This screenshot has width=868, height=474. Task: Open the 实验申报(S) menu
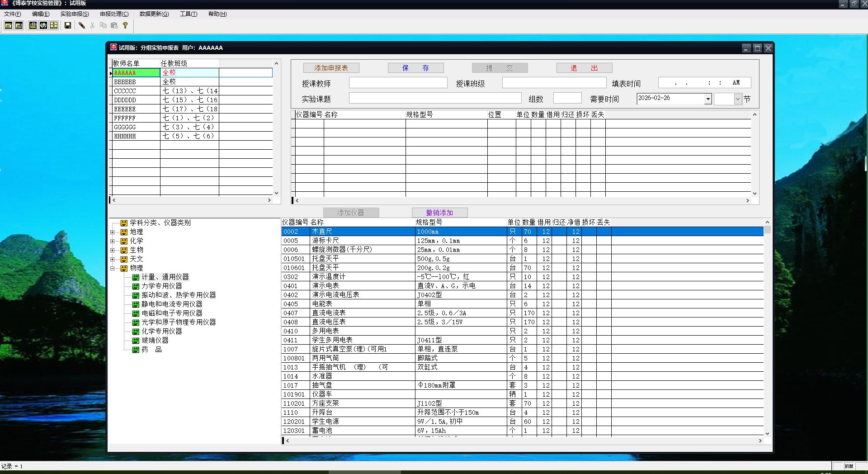coord(75,14)
